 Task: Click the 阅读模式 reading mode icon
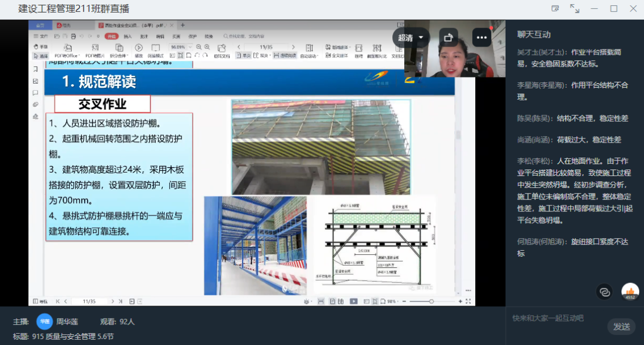pos(156,48)
